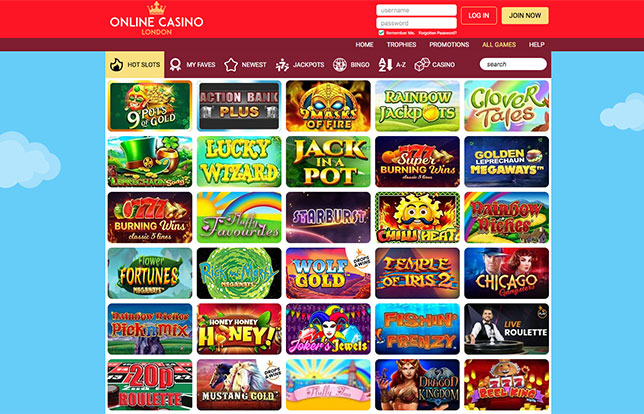Click the Online Casino London crown logo
Screen dimensions: 644x414
click(x=156, y=18)
